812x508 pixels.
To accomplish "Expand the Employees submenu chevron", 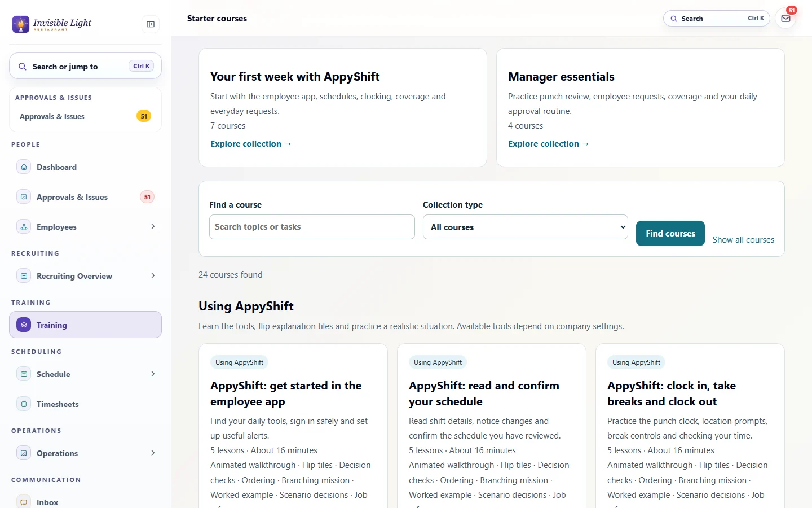I will pos(153,226).
